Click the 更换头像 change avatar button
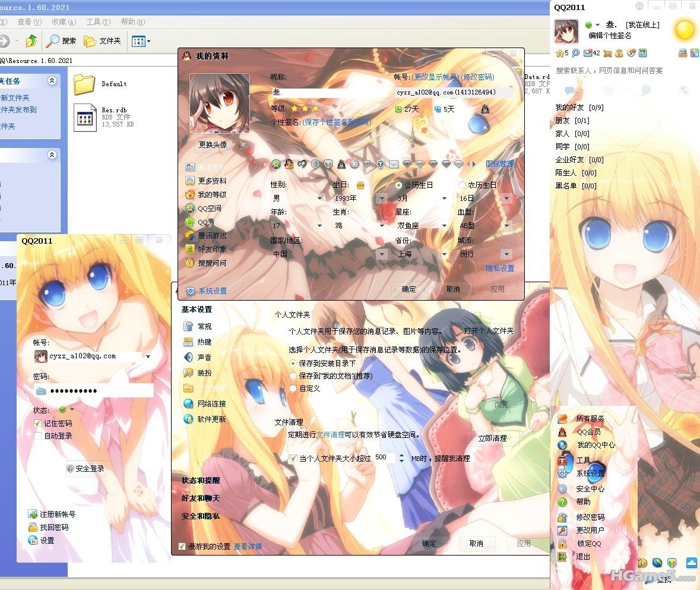Viewport: 700px width, 590px height. (x=213, y=144)
